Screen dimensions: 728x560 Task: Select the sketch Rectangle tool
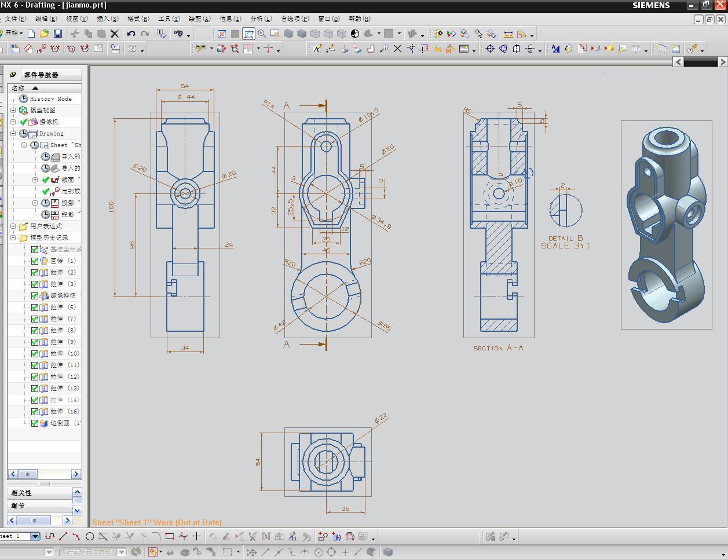click(x=169, y=536)
